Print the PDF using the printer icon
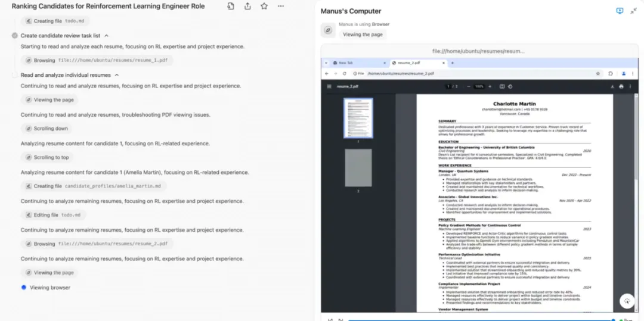 621,86
